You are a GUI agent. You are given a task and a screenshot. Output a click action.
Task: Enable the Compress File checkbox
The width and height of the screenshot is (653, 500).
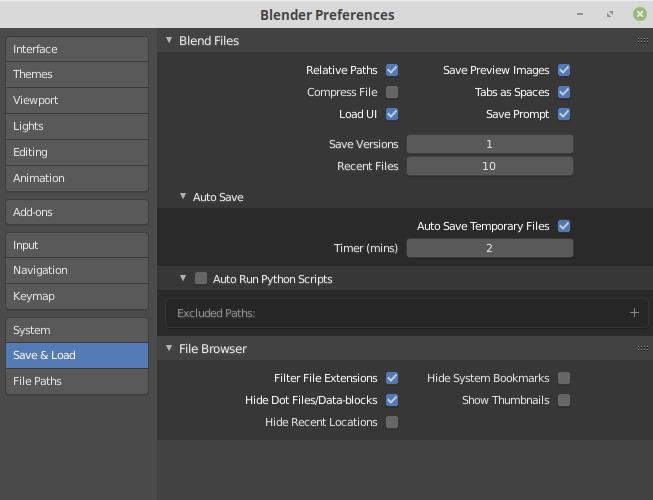click(392, 92)
